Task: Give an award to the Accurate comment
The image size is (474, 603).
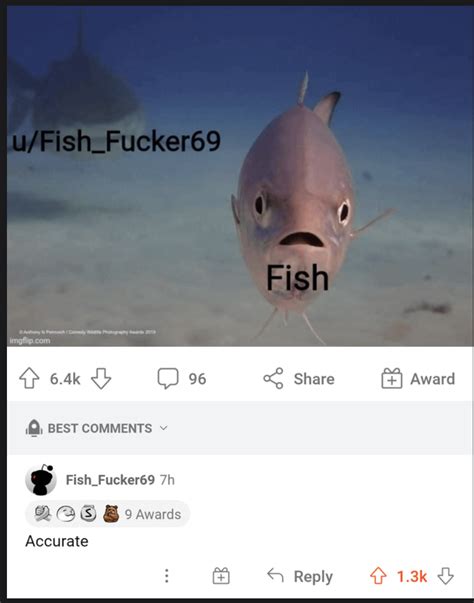Action: tap(221, 576)
